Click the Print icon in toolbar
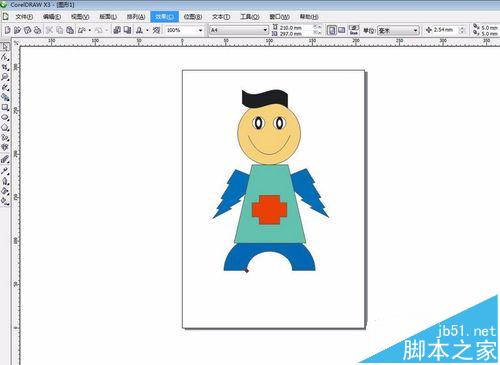 (x=37, y=30)
